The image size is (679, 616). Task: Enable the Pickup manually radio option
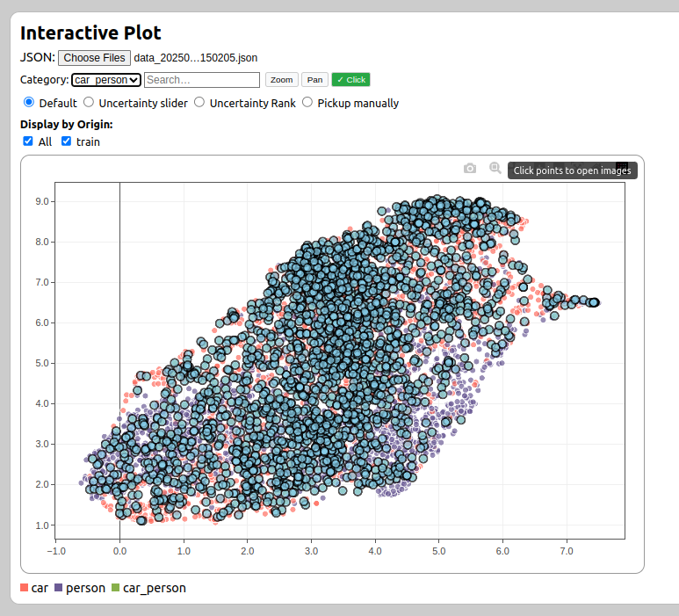[x=307, y=102]
